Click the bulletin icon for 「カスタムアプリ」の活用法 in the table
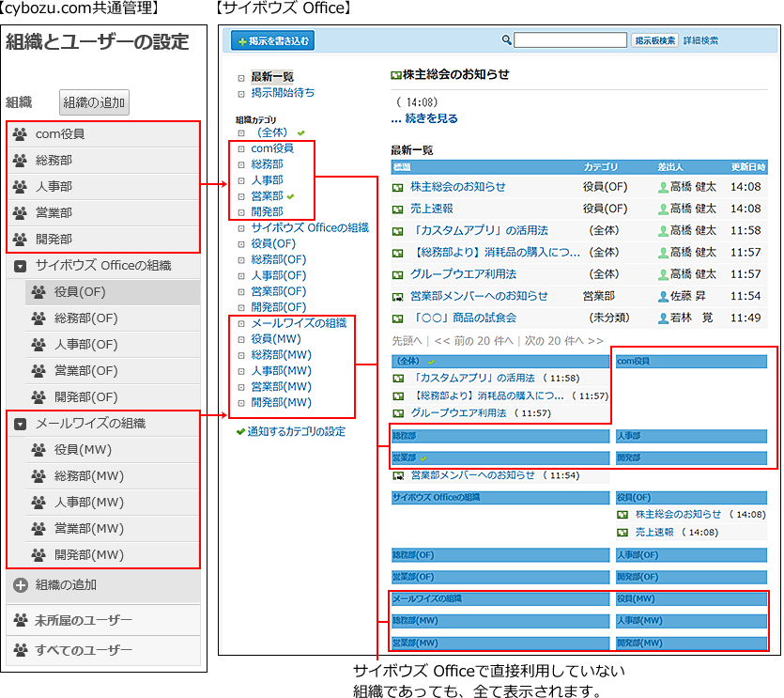The height and width of the screenshot is (698, 784). pos(397,232)
